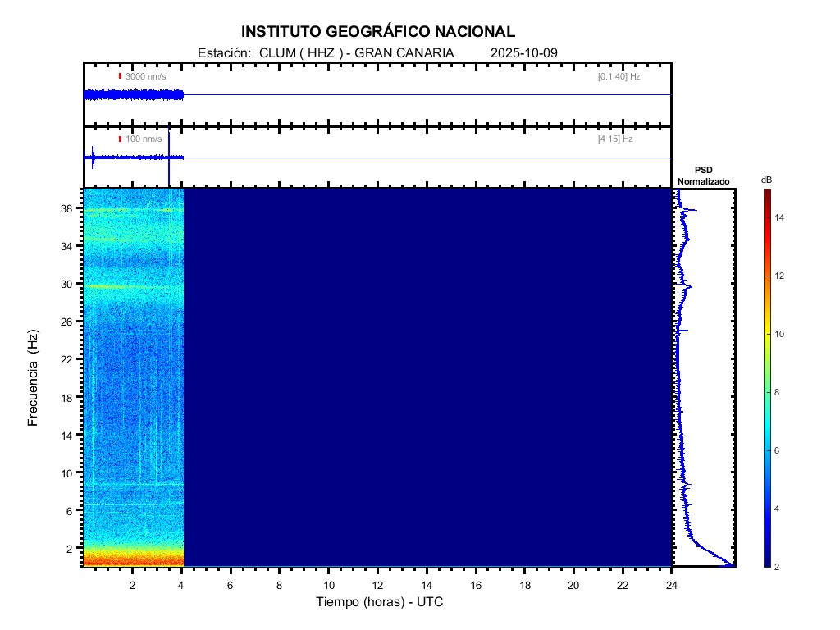Viewport: 840px width, 630px height.
Task: Click the large spike in the 4-15 Hz waveform
Action: pyautogui.click(x=168, y=156)
